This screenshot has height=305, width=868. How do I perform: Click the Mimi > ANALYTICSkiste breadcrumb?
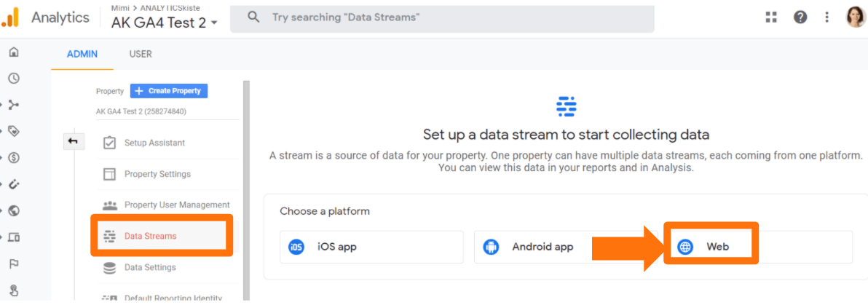coord(156,8)
